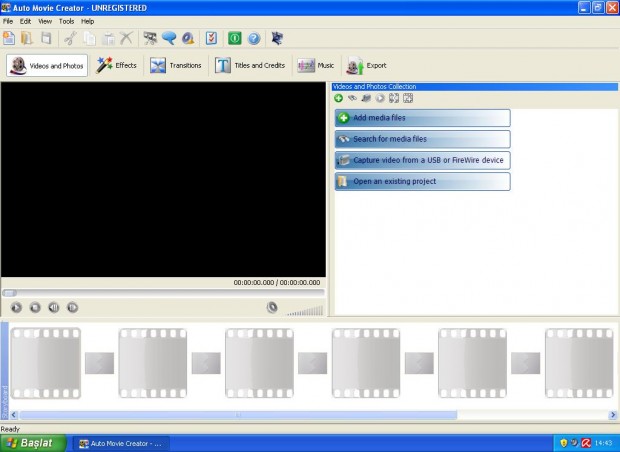Click the transition slot after the third frame
This screenshot has width=620, height=452.
click(x=312, y=363)
